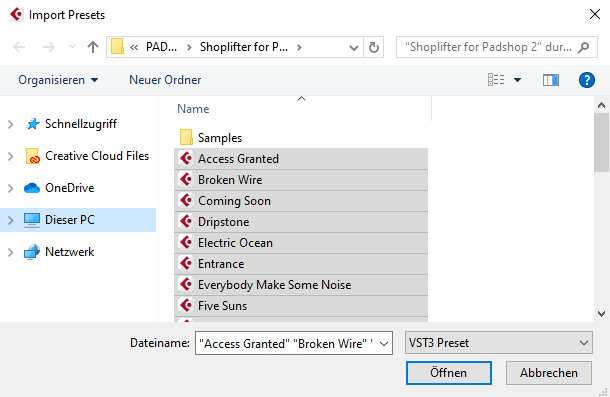
Task: Click the Everybody Make Some Noise icon
Action: pos(186,285)
